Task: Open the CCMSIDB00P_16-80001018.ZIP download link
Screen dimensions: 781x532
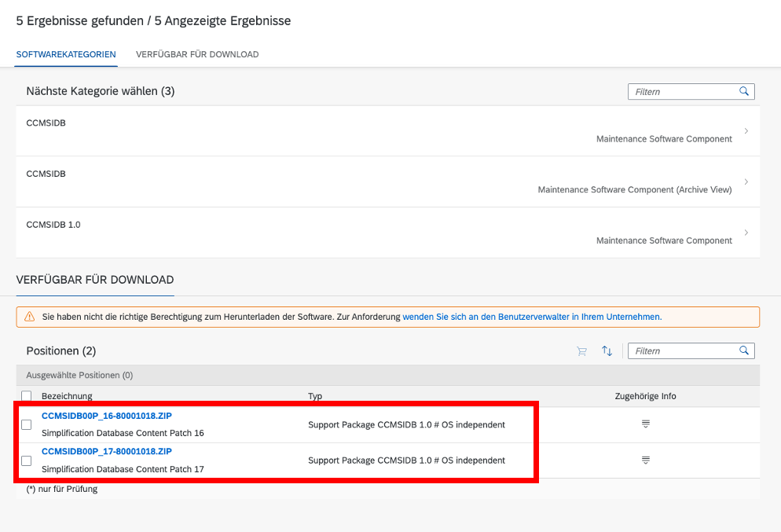Action: (107, 416)
